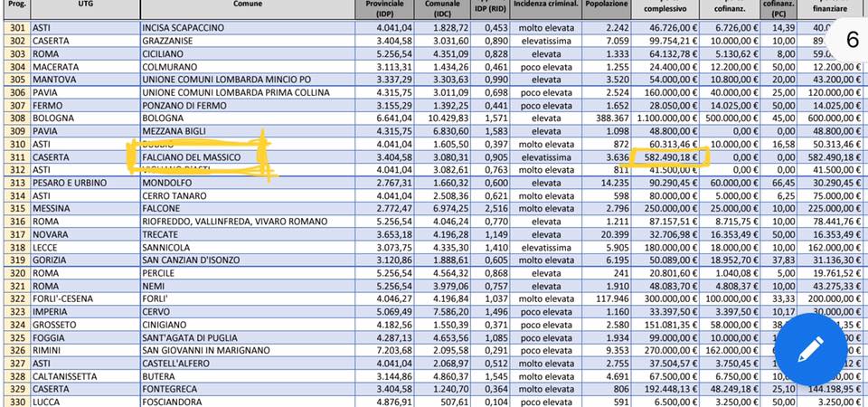Click the LECCE UTG cell
The height and width of the screenshot is (407, 868).
pos(85,248)
